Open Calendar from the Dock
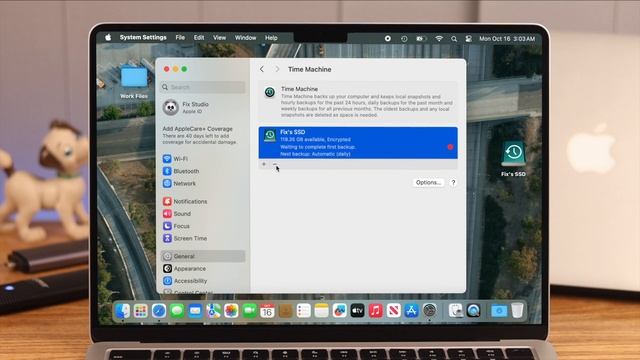This screenshot has width=640, height=360. click(267, 311)
